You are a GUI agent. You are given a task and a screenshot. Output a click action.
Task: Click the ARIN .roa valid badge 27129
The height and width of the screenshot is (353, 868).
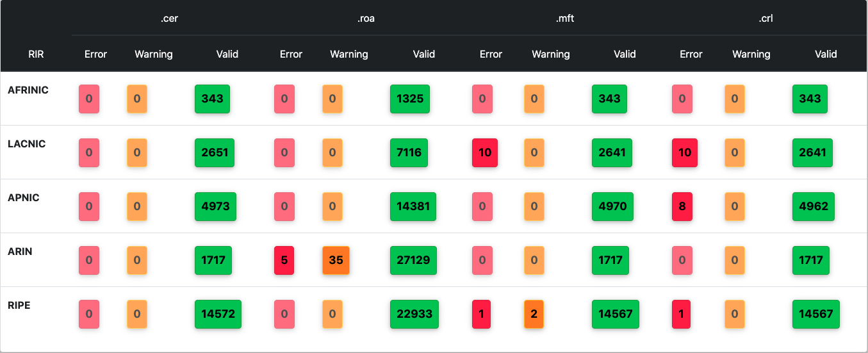tap(413, 260)
